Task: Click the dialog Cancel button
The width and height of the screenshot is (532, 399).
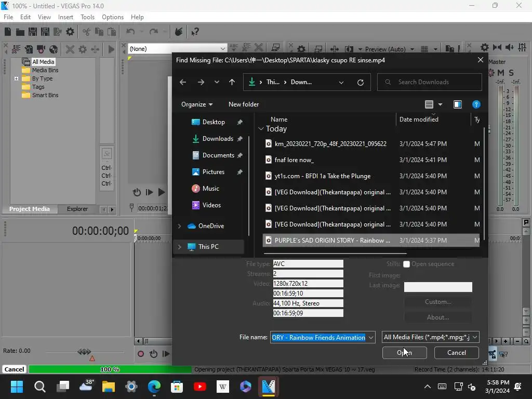Action: [x=456, y=353]
